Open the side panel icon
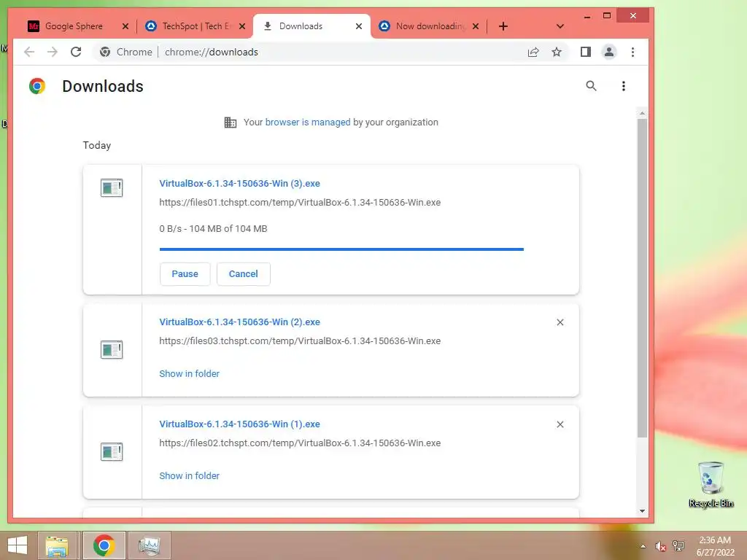Screen dimensions: 747x560 (586, 52)
